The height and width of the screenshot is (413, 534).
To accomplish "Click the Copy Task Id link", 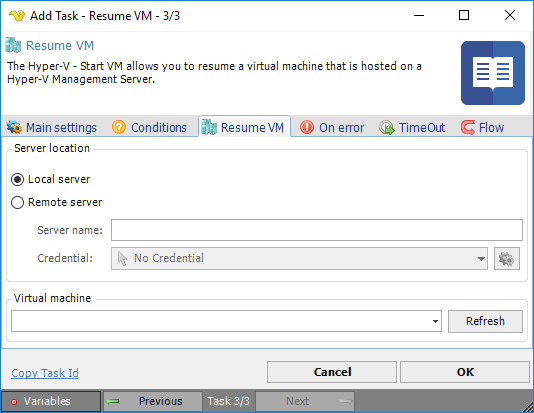I will [x=45, y=373].
